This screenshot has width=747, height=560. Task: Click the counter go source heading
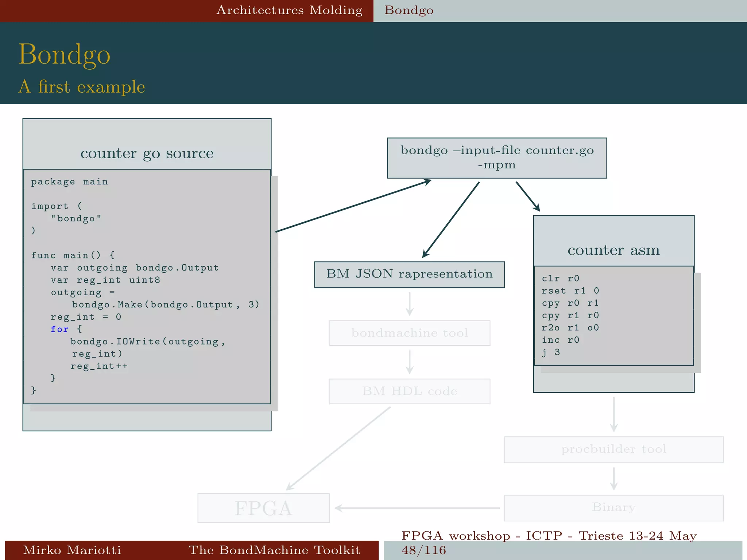point(147,153)
